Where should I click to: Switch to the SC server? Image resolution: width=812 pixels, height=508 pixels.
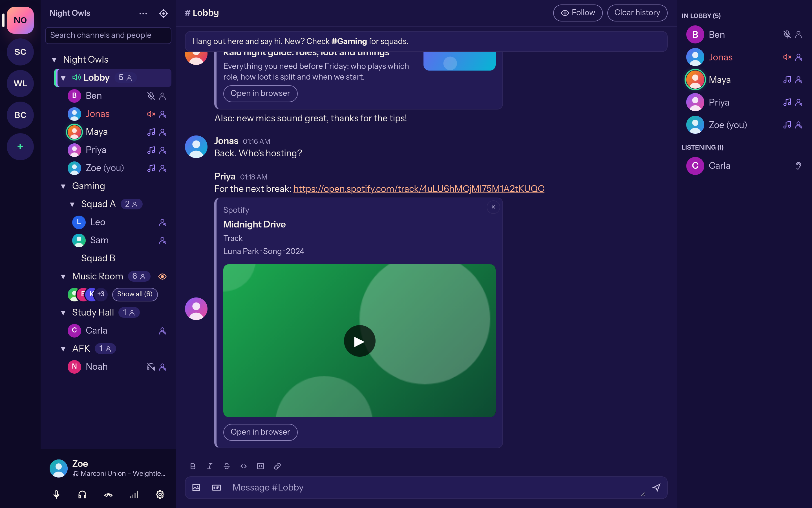pos(20,52)
